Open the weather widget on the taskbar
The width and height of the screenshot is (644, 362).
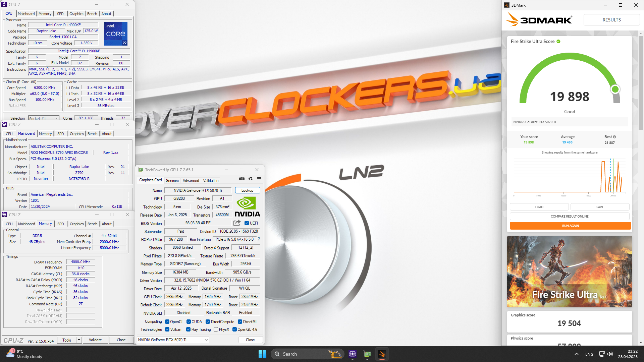pos(24,354)
